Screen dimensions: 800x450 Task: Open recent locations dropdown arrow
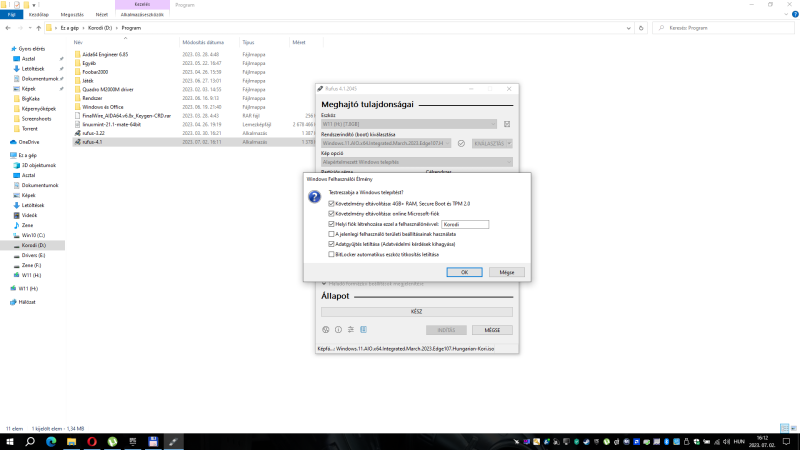(x=30, y=28)
